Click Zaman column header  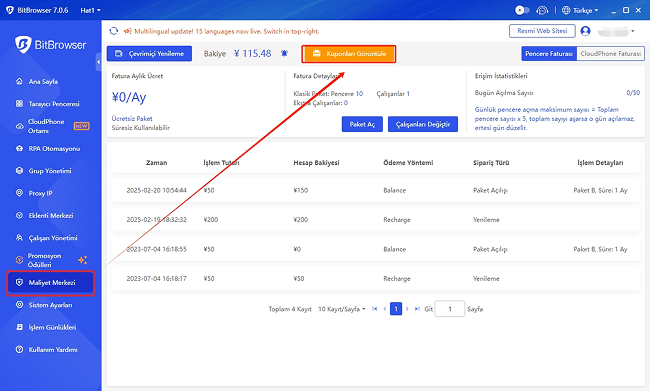(x=156, y=163)
